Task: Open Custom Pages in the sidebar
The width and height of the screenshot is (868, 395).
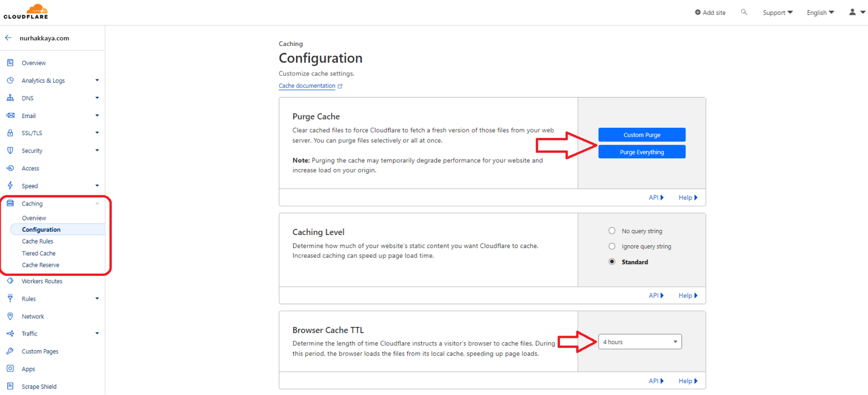Action: (40, 351)
